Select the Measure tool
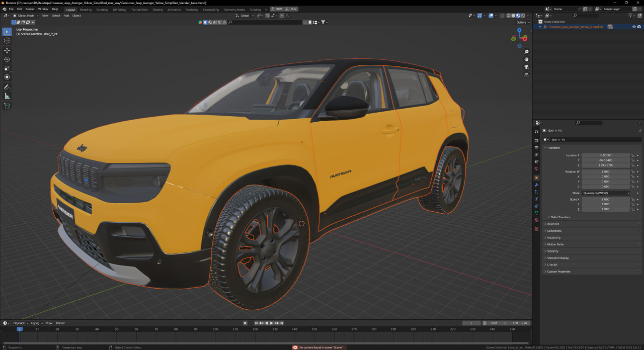Image resolution: width=644 pixels, height=350 pixels. point(7,96)
